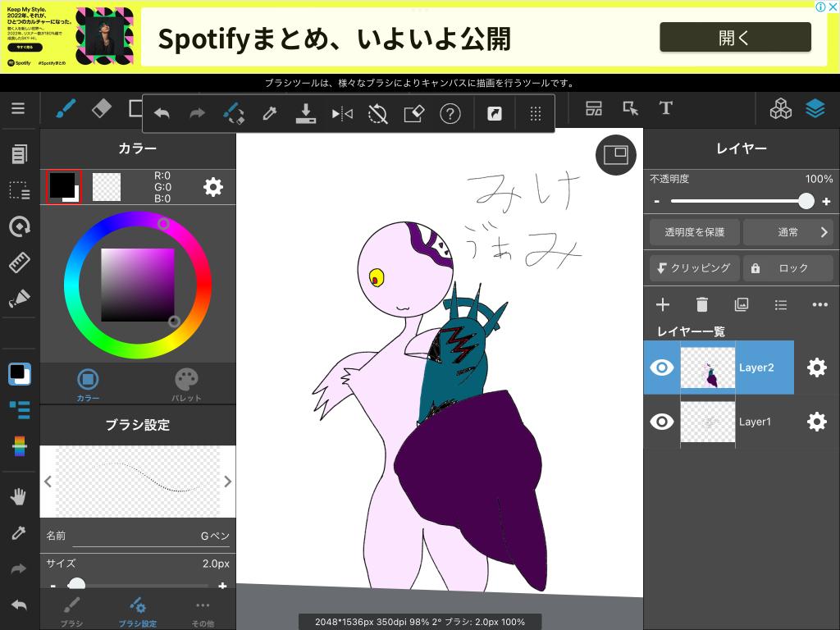This screenshot has width=840, height=630.
Task: Click the 開く button in the ad
Action: click(x=734, y=37)
